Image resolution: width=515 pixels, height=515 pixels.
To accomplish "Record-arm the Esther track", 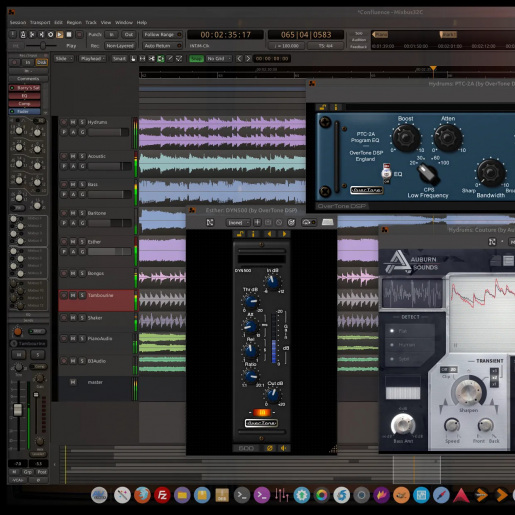I will (x=63, y=242).
